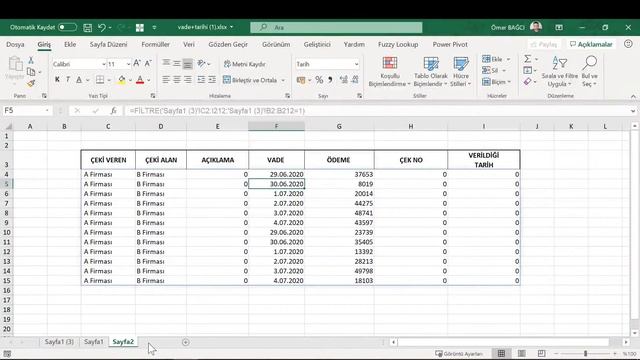The width and height of the screenshot is (640, 360).
Task: Toggle the Otomatik Kaydet switch
Action: [x=67, y=27]
